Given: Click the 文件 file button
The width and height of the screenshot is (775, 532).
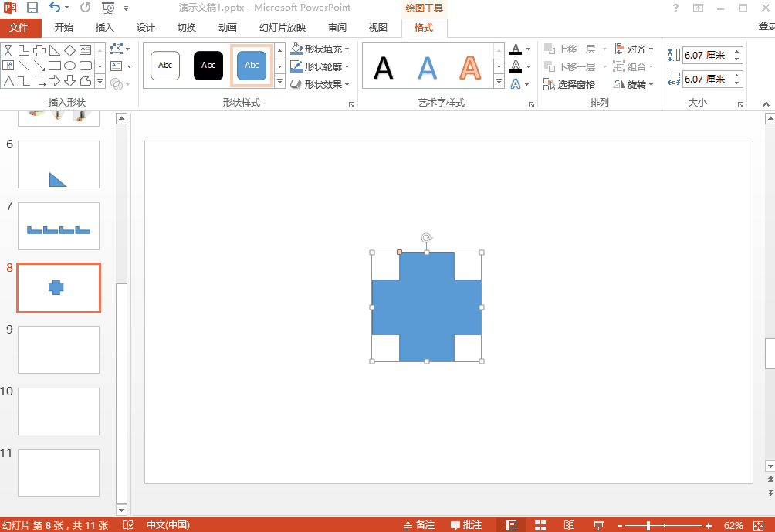Looking at the screenshot, I should [x=19, y=28].
